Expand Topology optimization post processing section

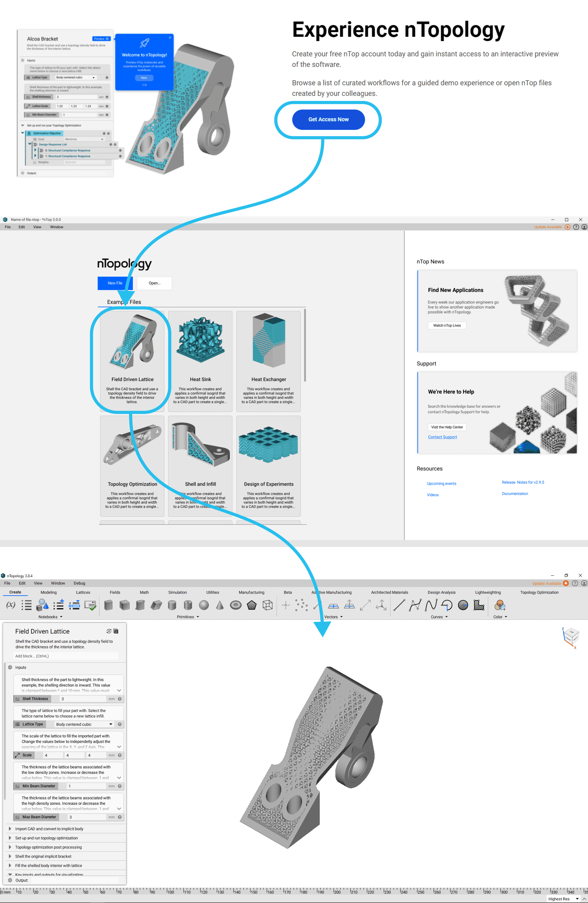click(10, 847)
